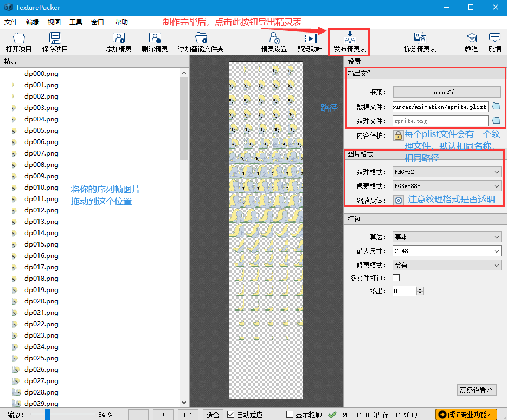The height and width of the screenshot is (420, 507).
Task: Open the 纹理格式 PNG-32 dropdown
Action: pos(447,172)
